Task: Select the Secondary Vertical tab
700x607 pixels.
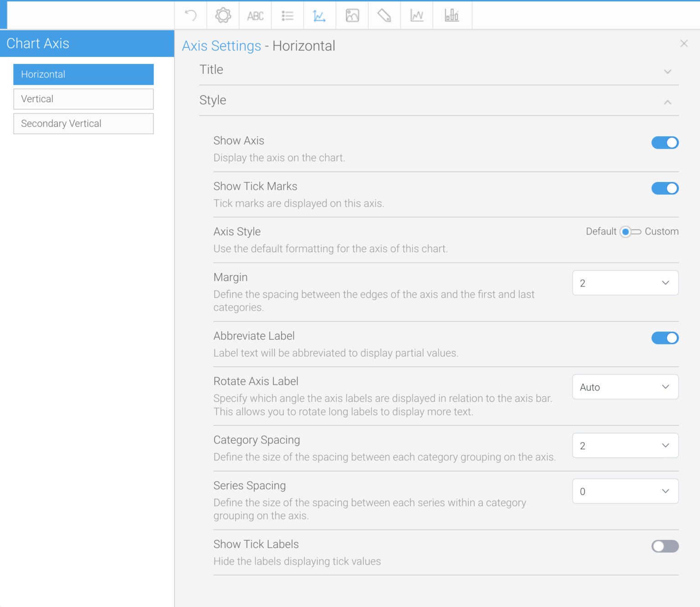Action: 83,123
